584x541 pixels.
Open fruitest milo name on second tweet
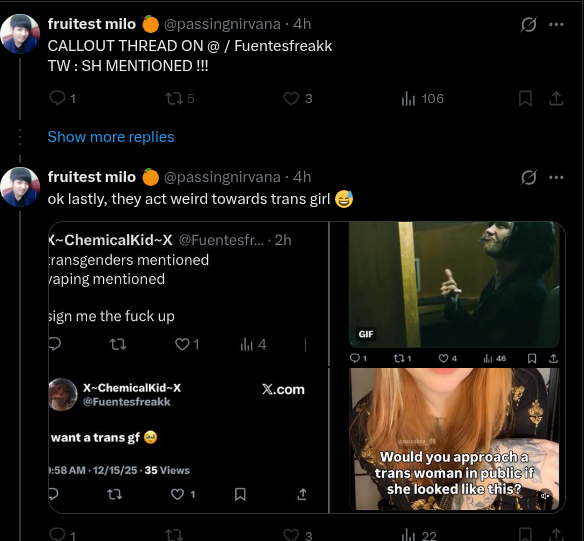click(92, 177)
